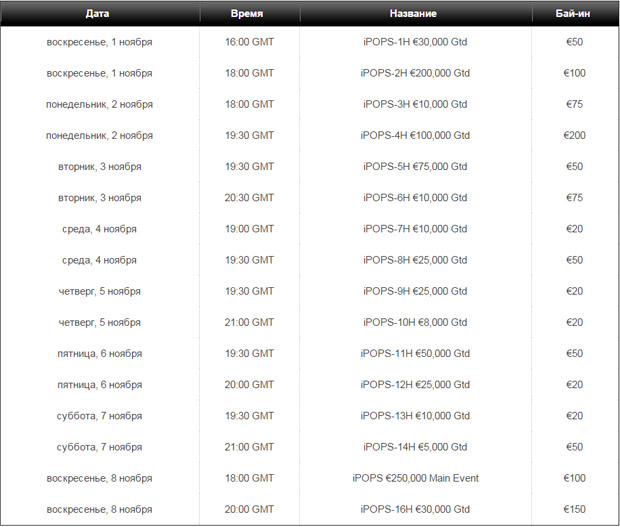Click the date cell of iPOPS-4H row

pyautogui.click(x=100, y=136)
